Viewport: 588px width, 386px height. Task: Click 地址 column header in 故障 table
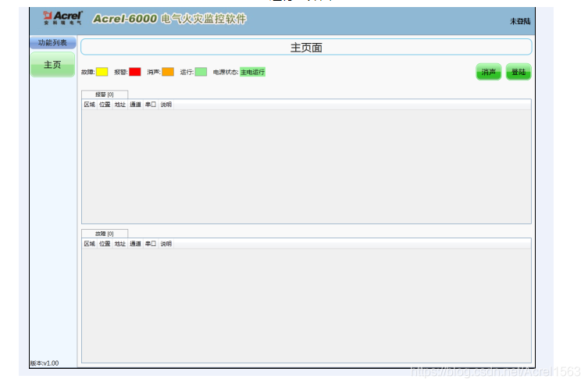pos(120,244)
